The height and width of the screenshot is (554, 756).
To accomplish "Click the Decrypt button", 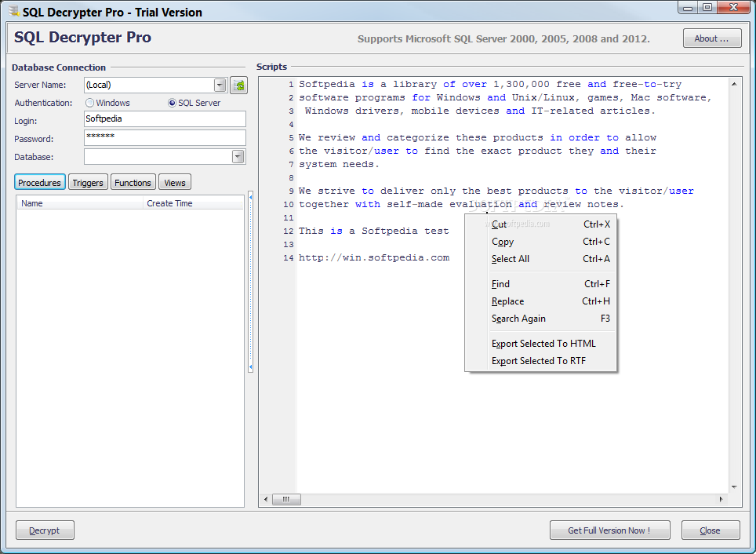I will click(45, 530).
